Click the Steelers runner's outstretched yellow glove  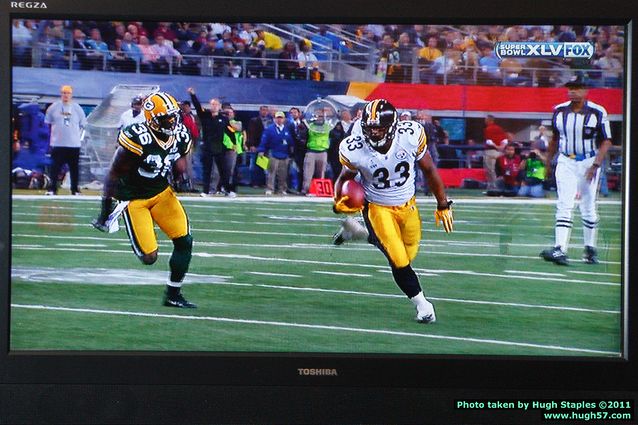point(444,216)
